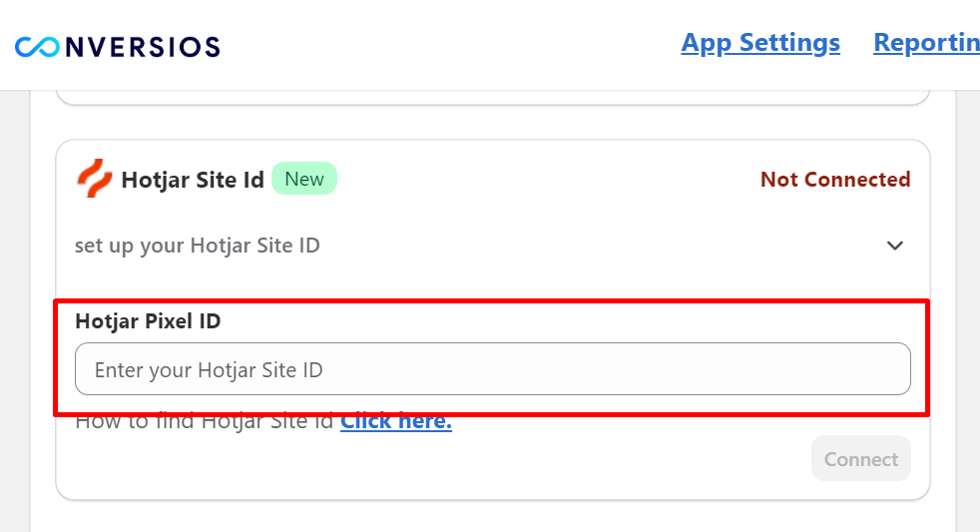
Task: Click the Connect button
Action: [860, 459]
